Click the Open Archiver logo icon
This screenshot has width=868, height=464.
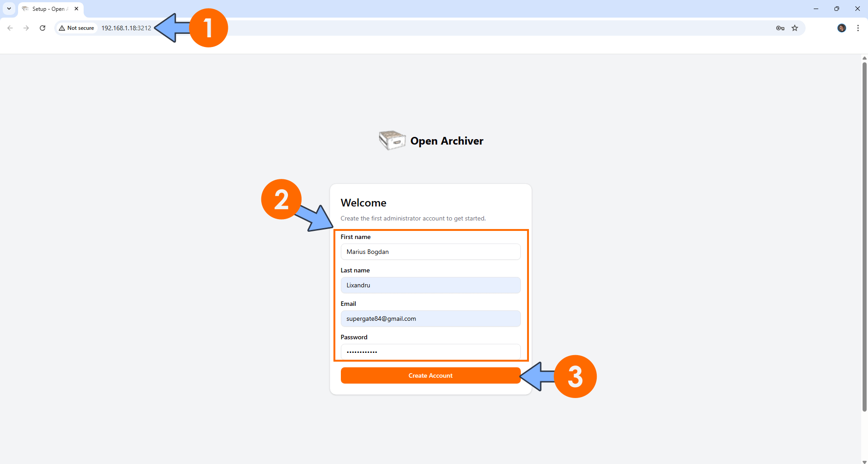point(392,141)
